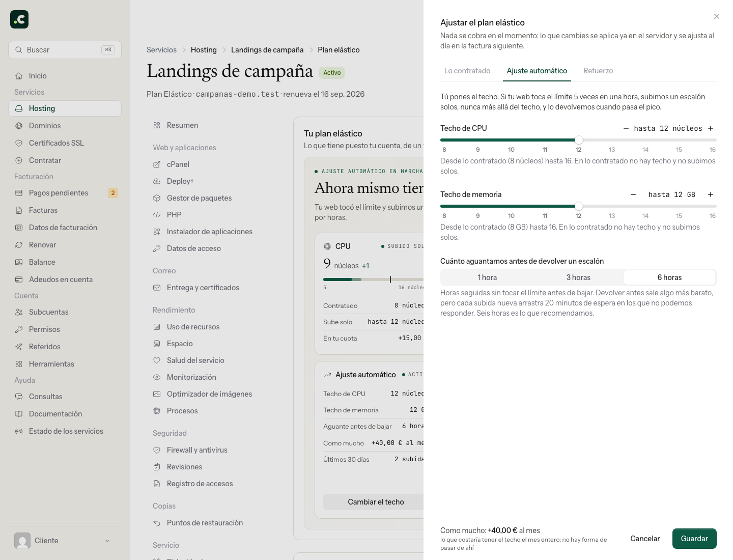
Task: Click the Buscar search field
Action: click(x=65, y=50)
